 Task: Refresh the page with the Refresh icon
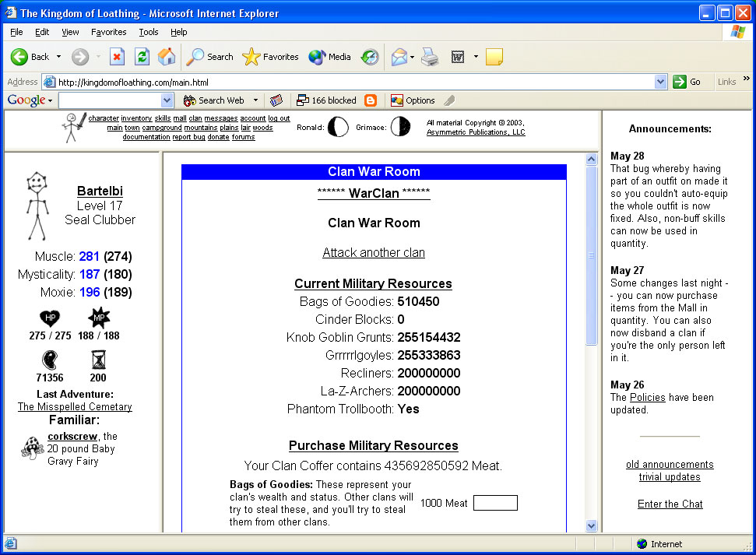(x=142, y=57)
